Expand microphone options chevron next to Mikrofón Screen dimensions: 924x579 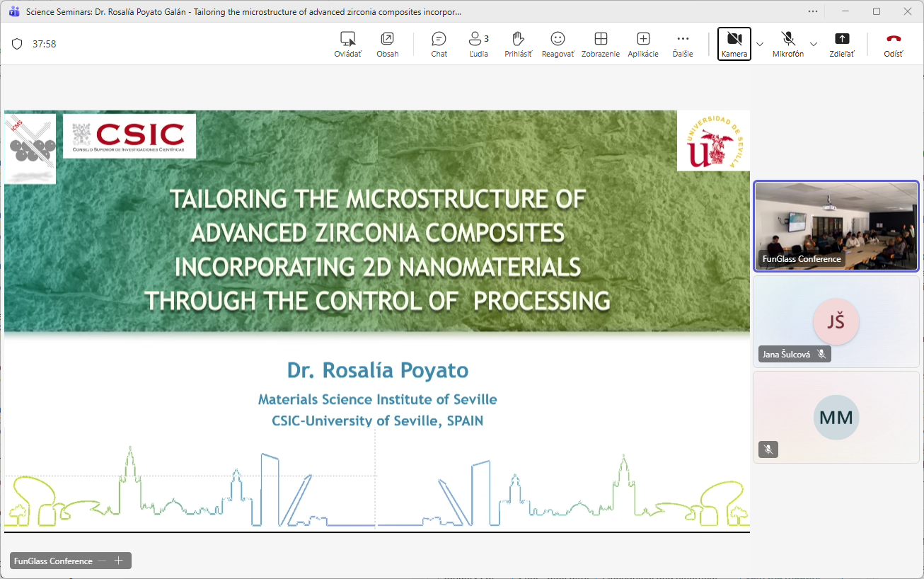814,44
